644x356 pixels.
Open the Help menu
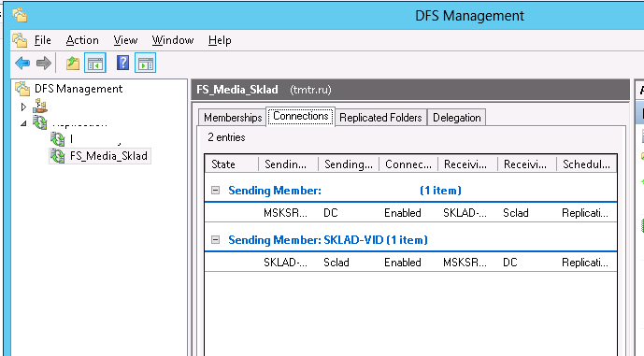click(x=220, y=40)
